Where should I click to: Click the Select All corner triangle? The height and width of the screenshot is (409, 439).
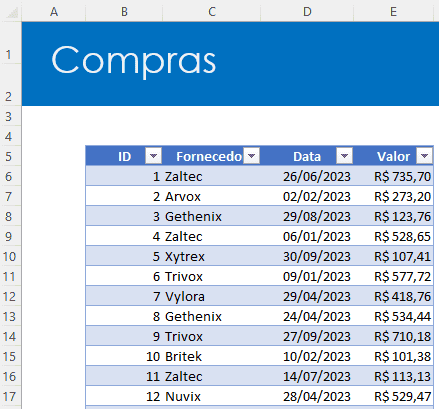(x=11, y=12)
